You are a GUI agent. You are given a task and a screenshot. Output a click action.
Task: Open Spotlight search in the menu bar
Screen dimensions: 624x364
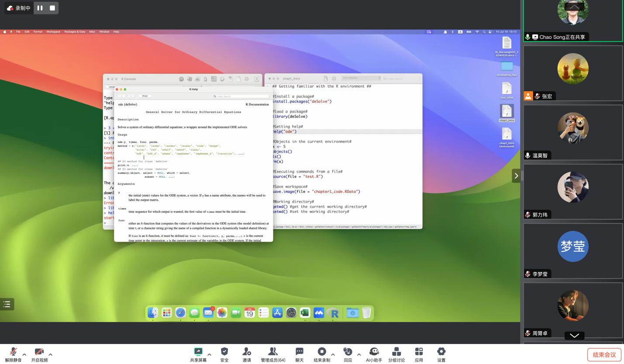(484, 32)
